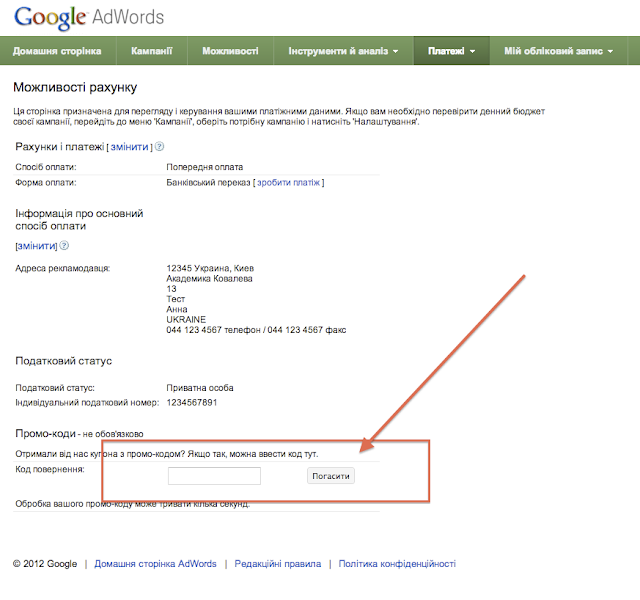The height and width of the screenshot is (600, 640).
Task: Click the Індивідуальний податковий номер label
Action: pos(87,402)
